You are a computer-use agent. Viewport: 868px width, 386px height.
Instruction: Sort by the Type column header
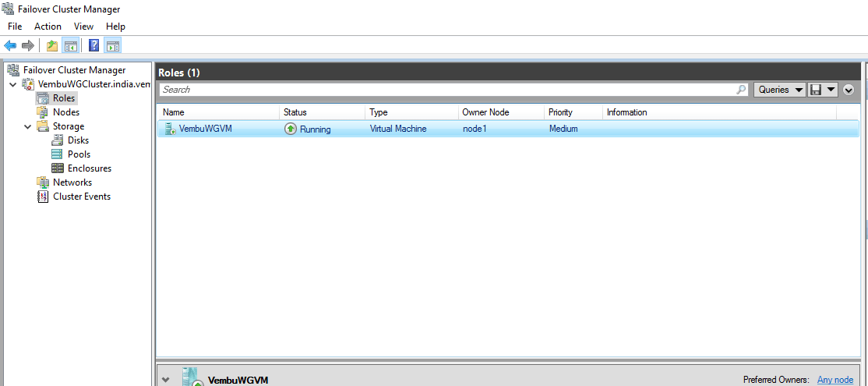click(x=412, y=112)
